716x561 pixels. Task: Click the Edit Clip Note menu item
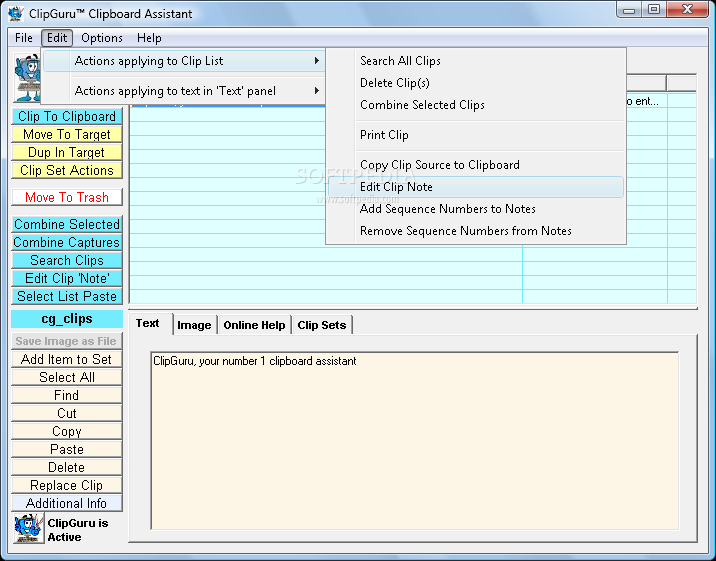click(x=475, y=187)
